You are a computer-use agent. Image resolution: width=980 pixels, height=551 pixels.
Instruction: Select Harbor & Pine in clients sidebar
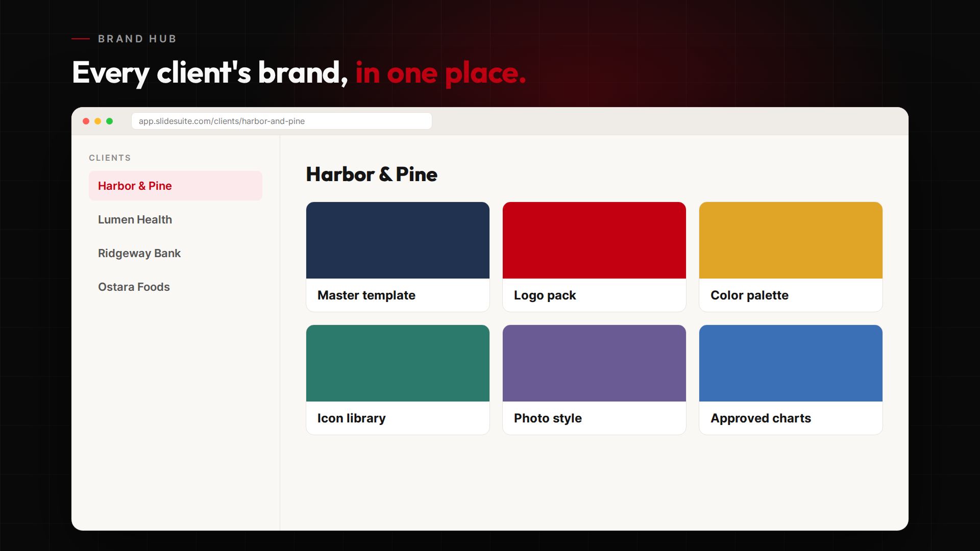[x=175, y=186]
